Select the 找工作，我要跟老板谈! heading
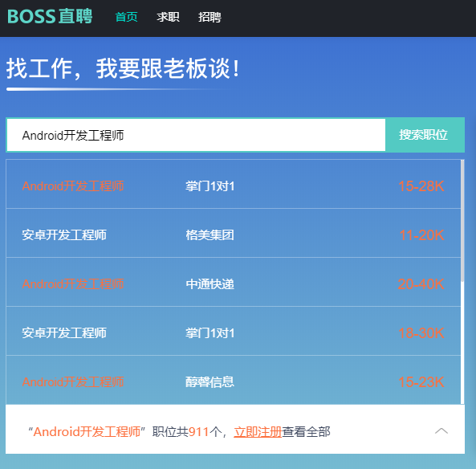476x469 pixels. [x=124, y=68]
